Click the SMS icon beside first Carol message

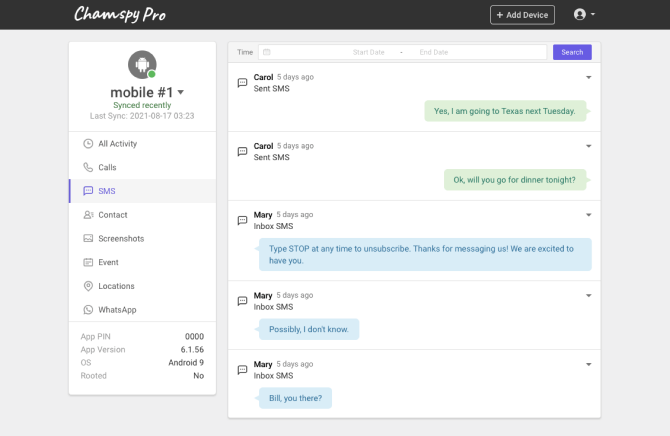pos(242,82)
